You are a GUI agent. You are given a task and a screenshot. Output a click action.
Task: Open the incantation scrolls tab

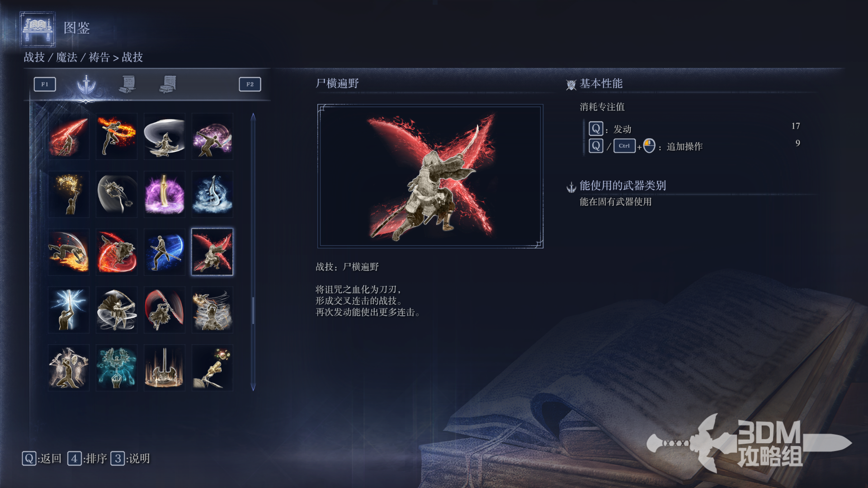click(168, 84)
